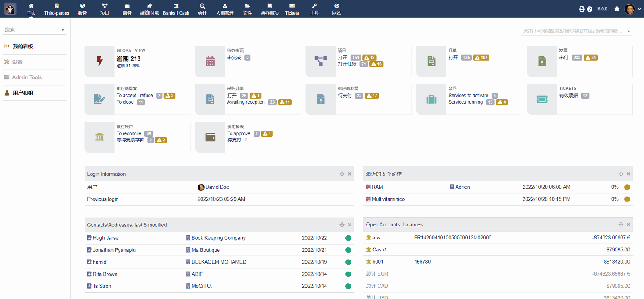Click the Contacts/Addresses move handle icon

click(342, 225)
